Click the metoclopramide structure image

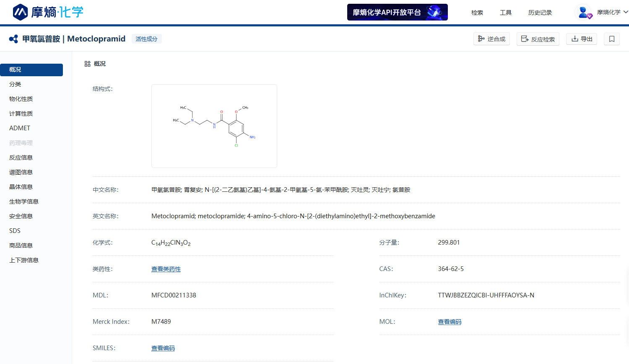(214, 126)
